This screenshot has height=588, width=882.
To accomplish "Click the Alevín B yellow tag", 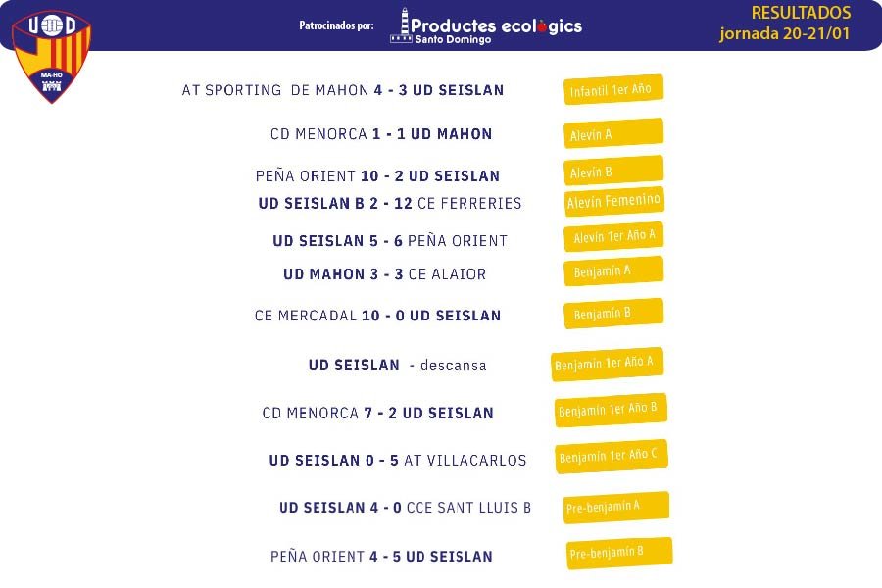I will tap(613, 171).
